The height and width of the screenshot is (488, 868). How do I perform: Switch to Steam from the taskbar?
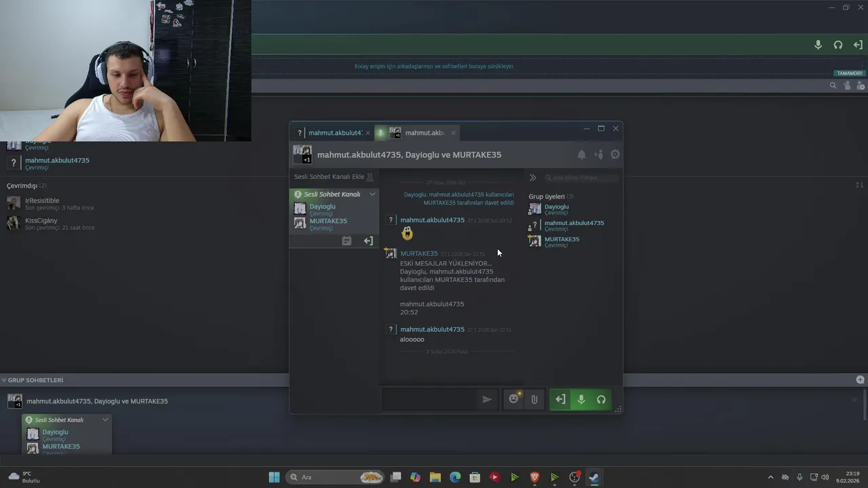tap(594, 477)
